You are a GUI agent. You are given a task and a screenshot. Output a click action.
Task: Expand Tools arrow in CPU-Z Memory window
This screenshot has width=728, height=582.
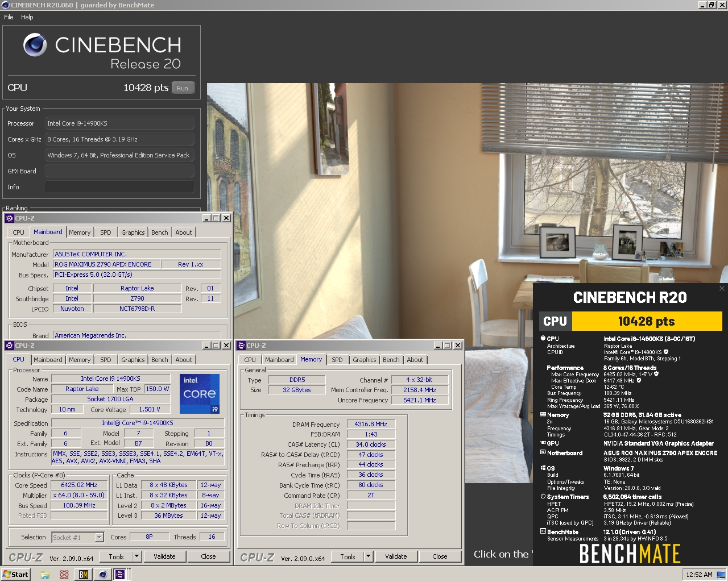coord(368,556)
